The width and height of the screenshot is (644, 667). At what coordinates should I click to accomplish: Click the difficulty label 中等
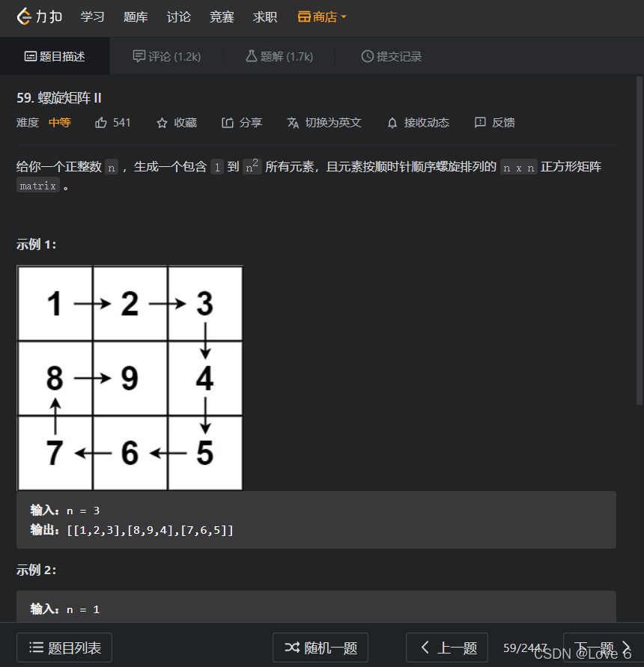60,123
